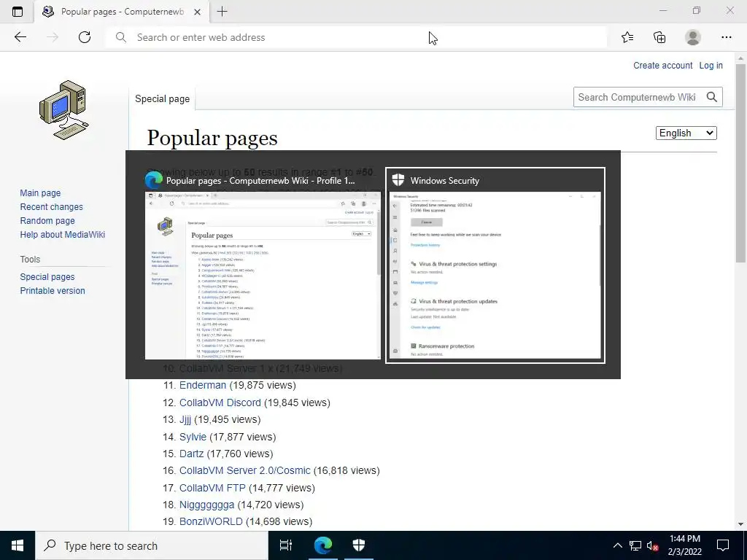Image resolution: width=747 pixels, height=560 pixels.
Task: Open the Edge Favorites star icon
Action: 627,37
